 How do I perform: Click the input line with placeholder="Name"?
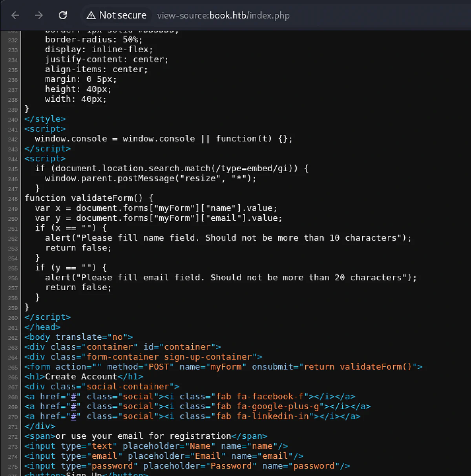click(156, 446)
